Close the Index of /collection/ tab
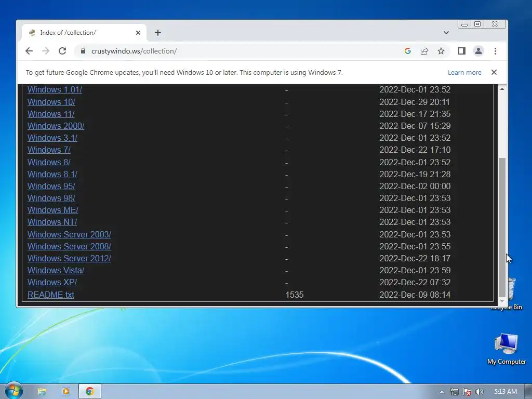The image size is (532, 399). pyautogui.click(x=138, y=33)
